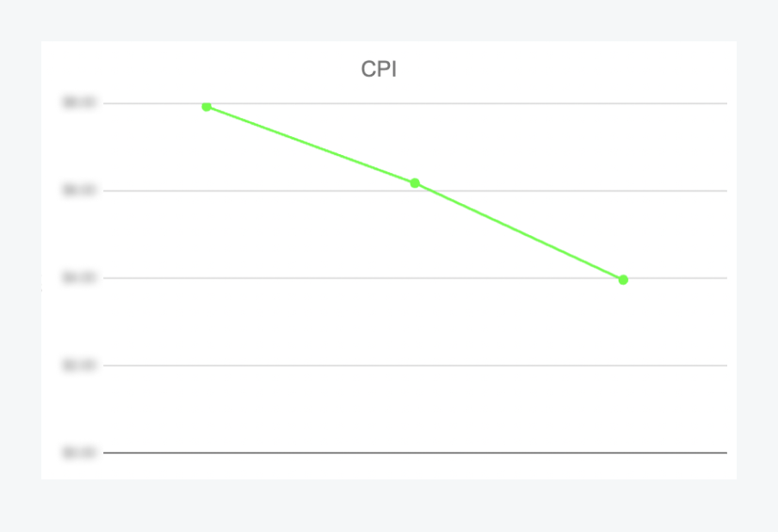Viewport: 778px width, 532px height.
Task: Click the third horizontal gridline from top
Action: coord(344,278)
